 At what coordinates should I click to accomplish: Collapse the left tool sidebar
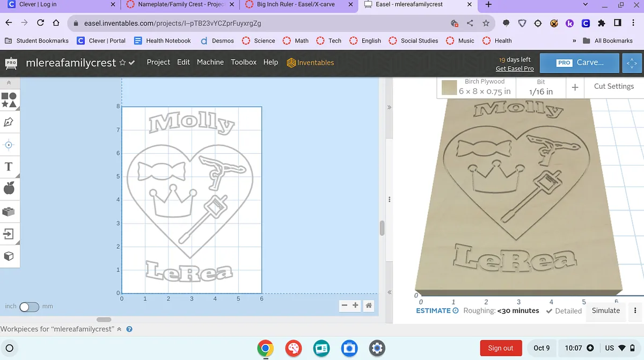[x=9, y=83]
